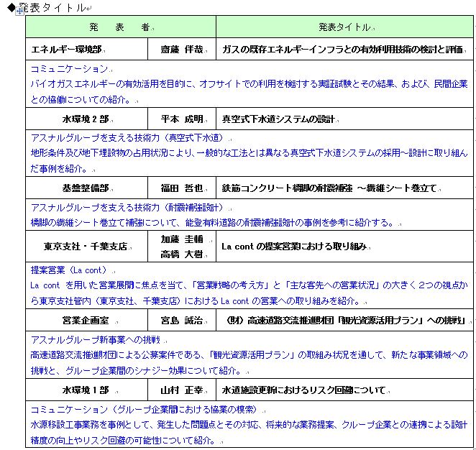Screen dimensions: 476x450
Task: Click line starting 地形条件及び地下埋設物
Action: tap(249, 152)
